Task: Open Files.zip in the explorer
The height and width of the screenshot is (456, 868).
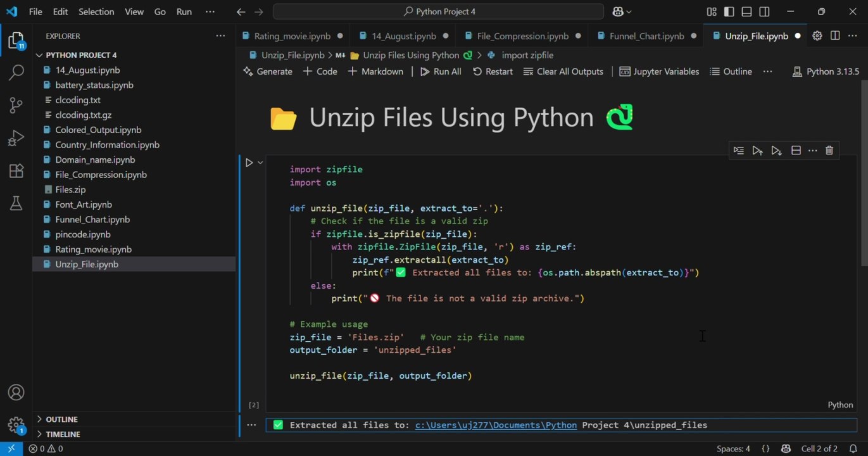Action: pyautogui.click(x=70, y=189)
